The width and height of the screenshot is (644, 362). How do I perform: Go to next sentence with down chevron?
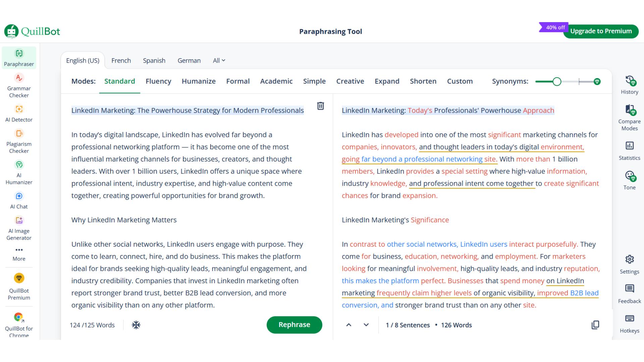(366, 325)
